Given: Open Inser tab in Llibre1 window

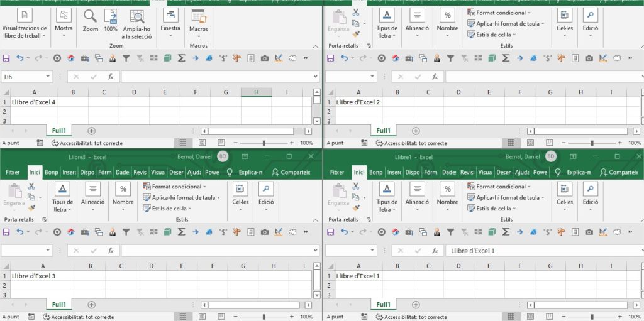Looking at the screenshot, I should (394, 172).
